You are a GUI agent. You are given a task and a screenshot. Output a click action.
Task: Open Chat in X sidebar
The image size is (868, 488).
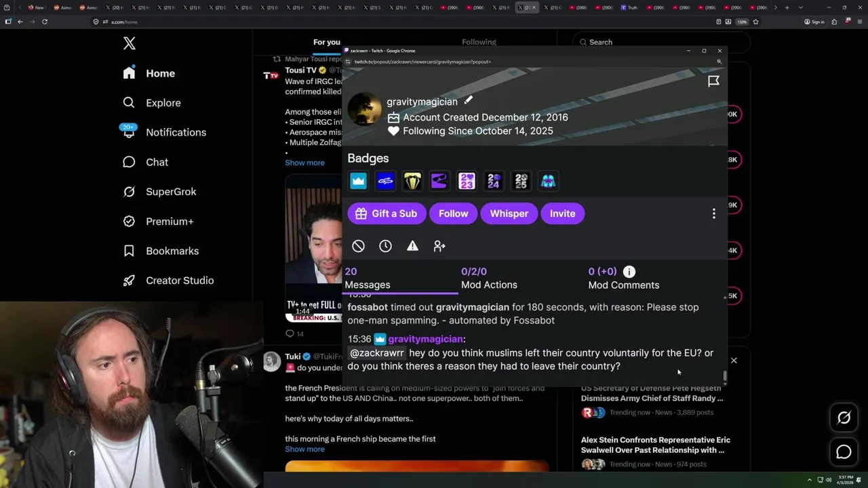pos(145,162)
